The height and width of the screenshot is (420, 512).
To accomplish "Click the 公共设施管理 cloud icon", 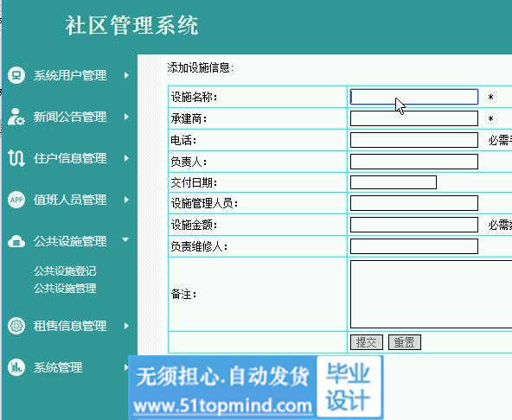I will (16, 241).
